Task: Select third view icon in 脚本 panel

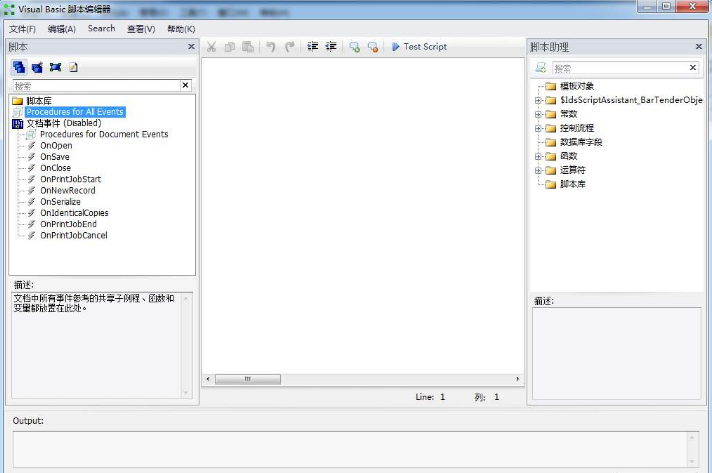Action: click(55, 67)
